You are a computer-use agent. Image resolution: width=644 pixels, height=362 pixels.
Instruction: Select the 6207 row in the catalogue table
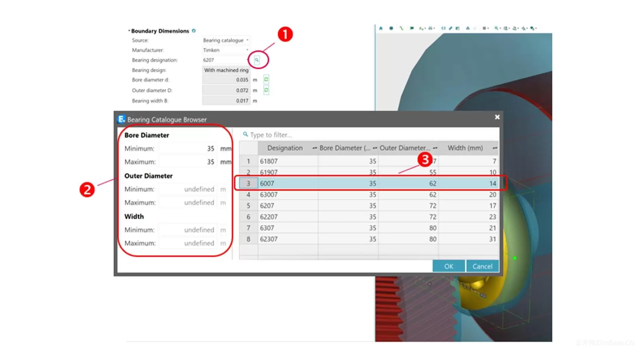click(369, 205)
